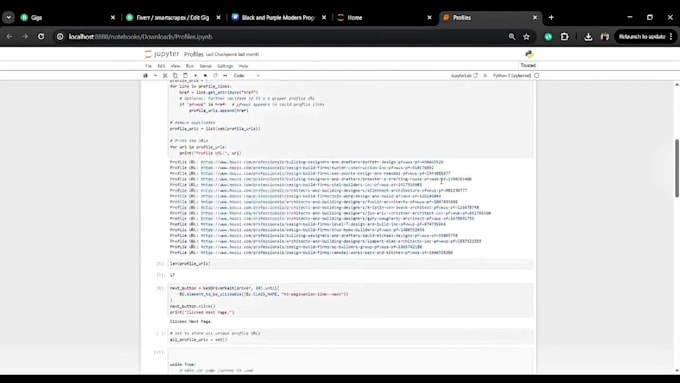The image size is (680, 383).
Task: Open the Run menu in Jupyter
Action: (190, 66)
